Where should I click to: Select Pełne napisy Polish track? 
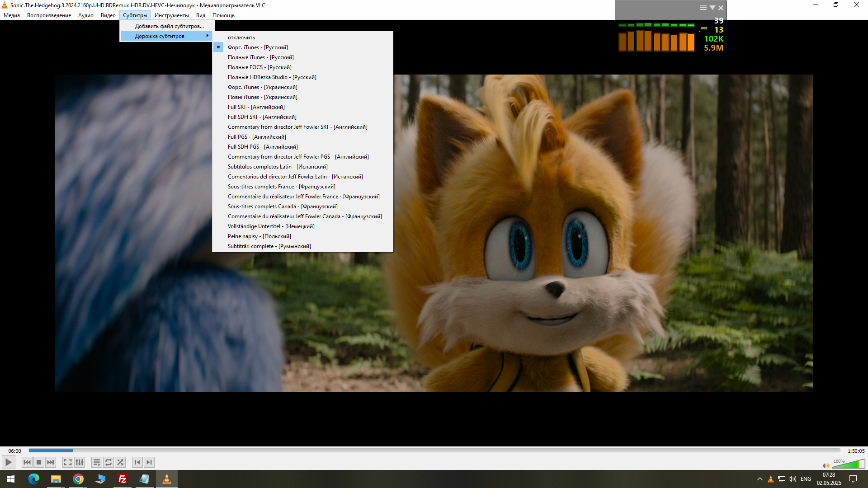[302, 236]
